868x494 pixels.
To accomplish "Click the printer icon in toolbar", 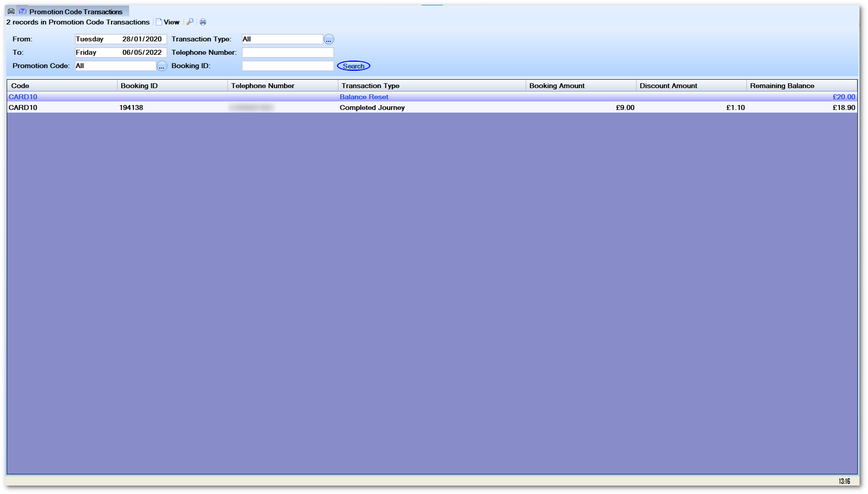I will 203,22.
